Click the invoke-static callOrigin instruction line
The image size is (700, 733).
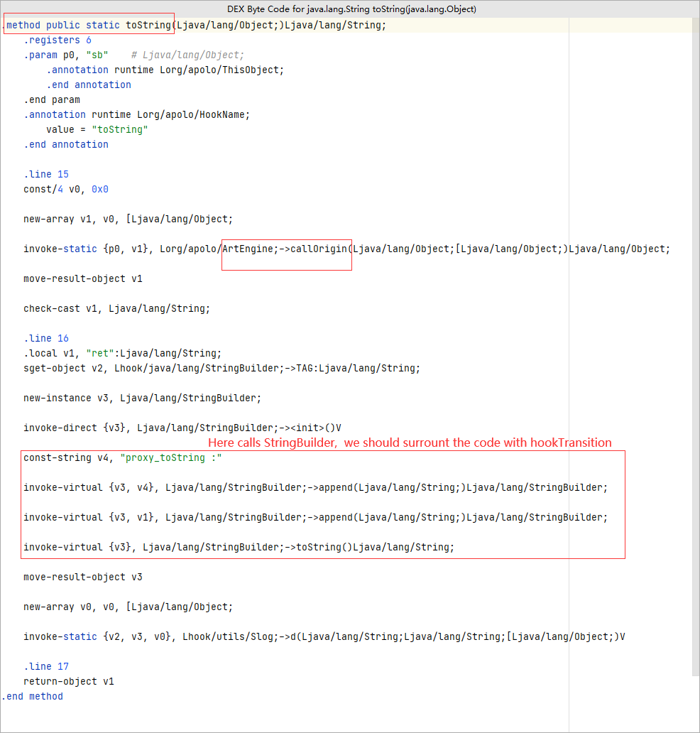click(346, 249)
